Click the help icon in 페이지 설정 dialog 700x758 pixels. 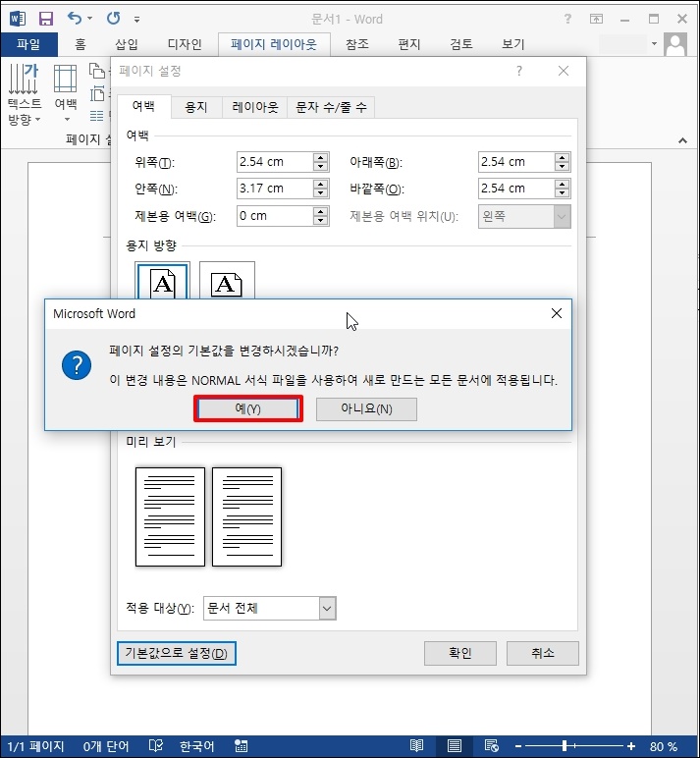click(x=519, y=71)
